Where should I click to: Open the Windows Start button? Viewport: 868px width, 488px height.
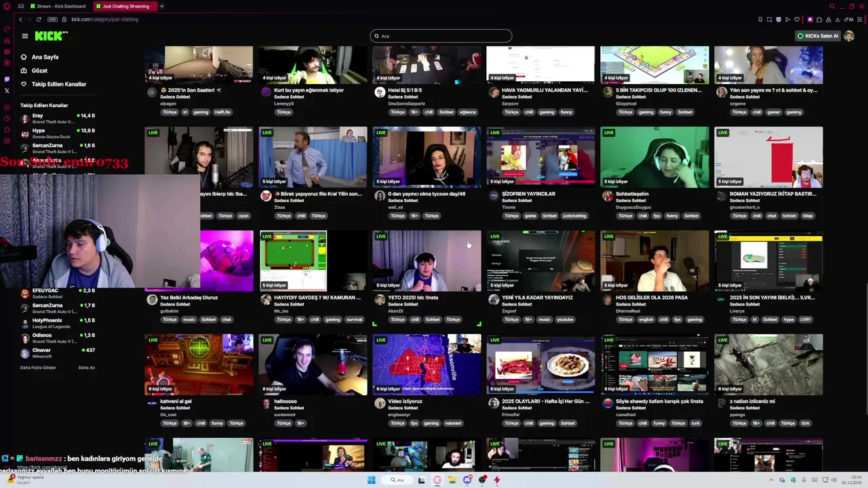(371, 480)
